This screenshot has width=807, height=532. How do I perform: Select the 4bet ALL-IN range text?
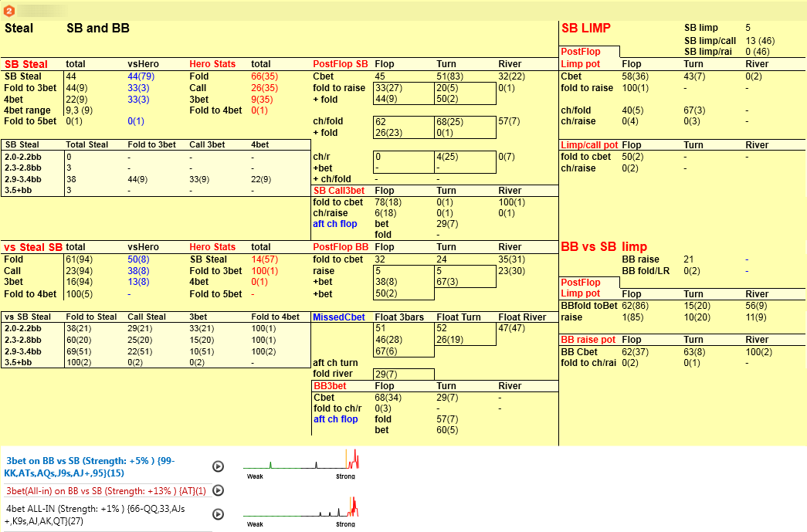[x=95, y=514]
